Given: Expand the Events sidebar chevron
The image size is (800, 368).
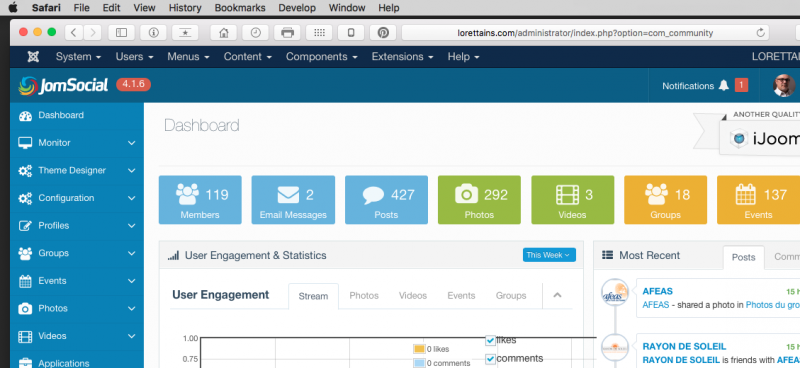Looking at the screenshot, I should [132, 281].
